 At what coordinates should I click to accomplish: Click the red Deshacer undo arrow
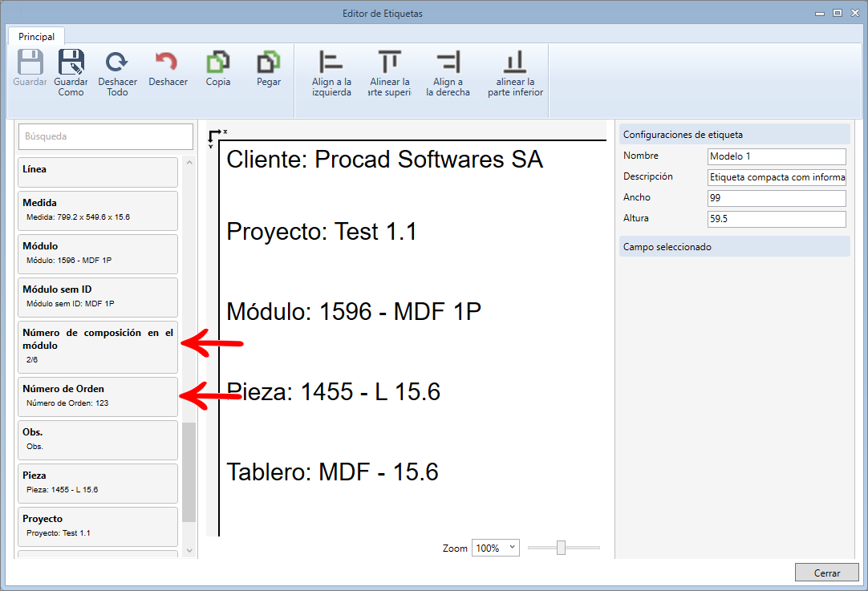[168, 62]
